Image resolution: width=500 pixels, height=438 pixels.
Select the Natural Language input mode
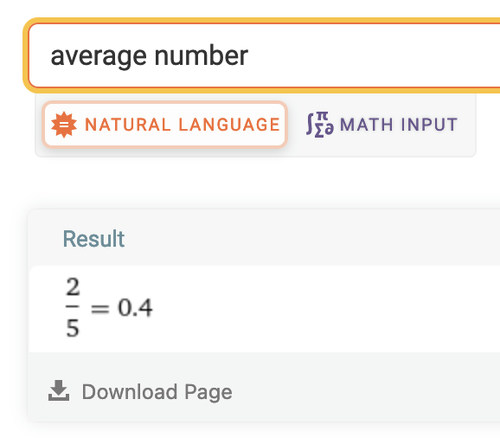tap(165, 124)
